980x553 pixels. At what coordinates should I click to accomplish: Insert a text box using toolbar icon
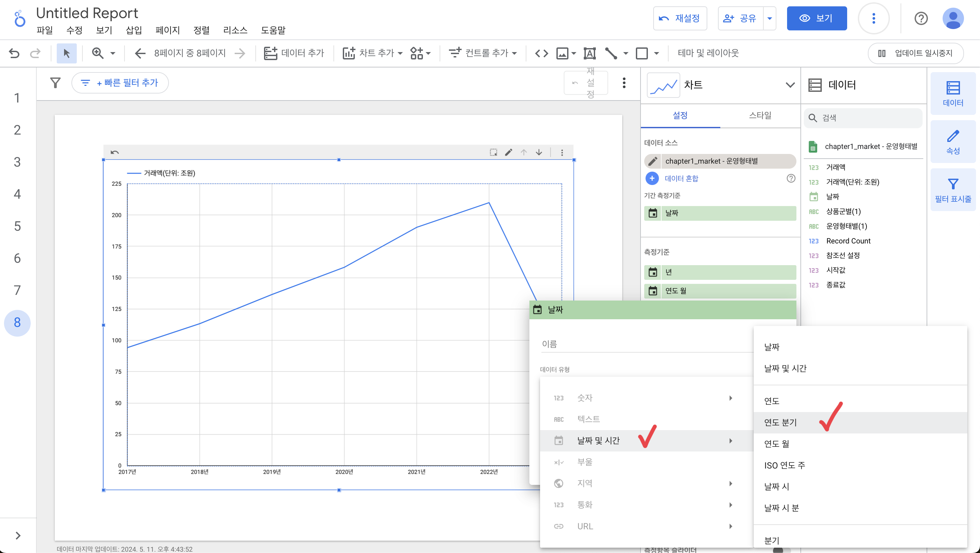point(589,53)
